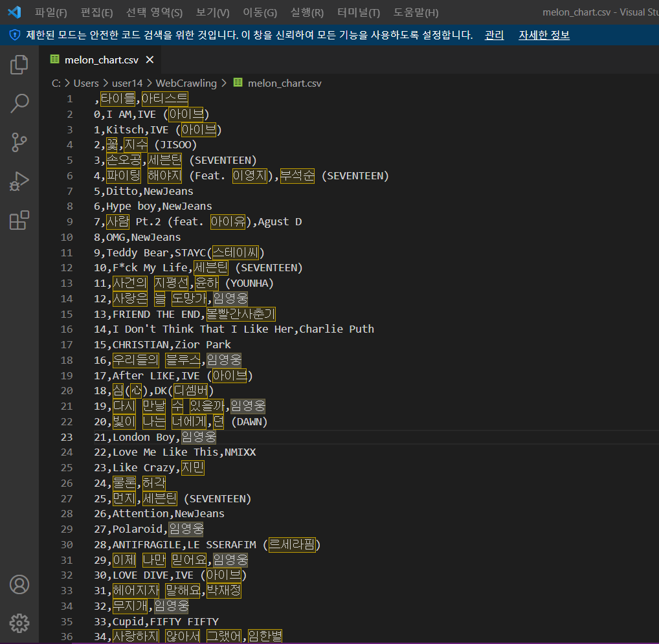Click line number 23 in gutter
The height and width of the screenshot is (644, 659).
pyautogui.click(x=67, y=438)
